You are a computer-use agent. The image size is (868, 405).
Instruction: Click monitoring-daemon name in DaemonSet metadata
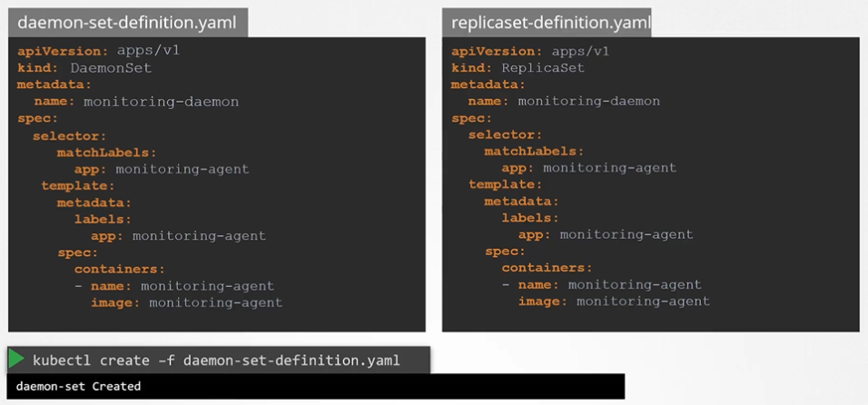[x=161, y=102]
